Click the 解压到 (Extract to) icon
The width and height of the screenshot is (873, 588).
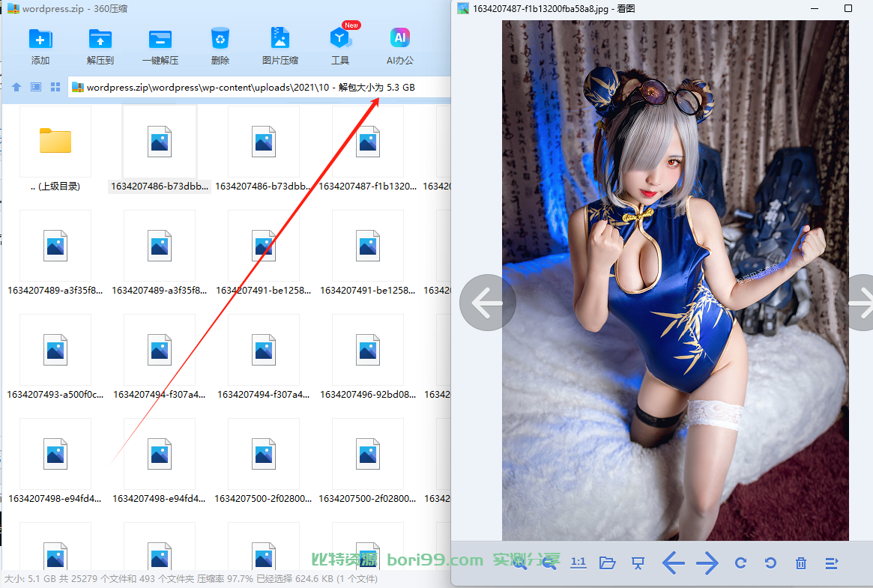pos(100,40)
